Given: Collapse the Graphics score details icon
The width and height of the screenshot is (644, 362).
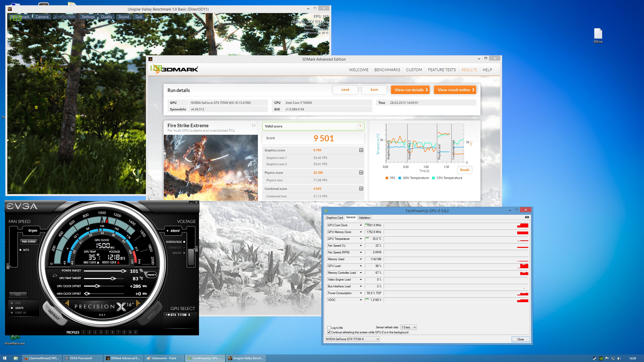Looking at the screenshot, I should click(361, 150).
